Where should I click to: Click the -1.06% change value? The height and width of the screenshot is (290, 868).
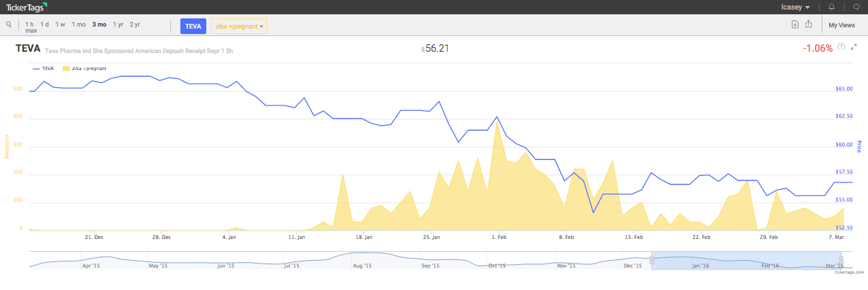(x=818, y=48)
